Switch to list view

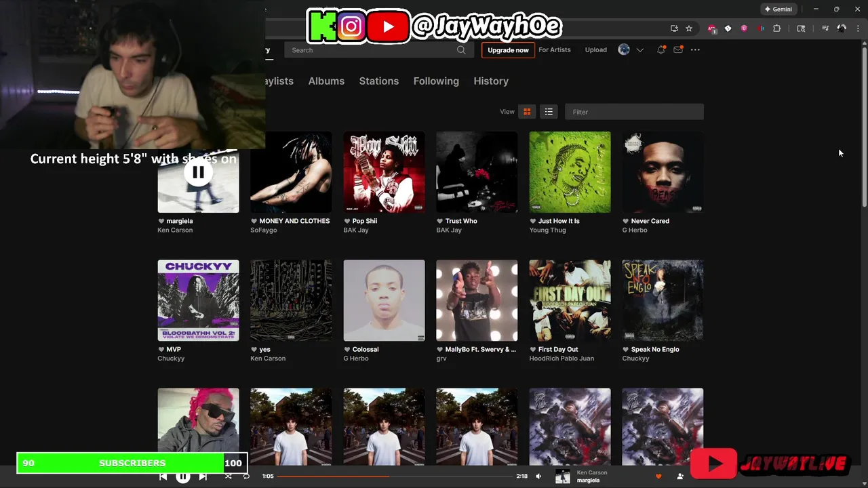click(x=549, y=112)
